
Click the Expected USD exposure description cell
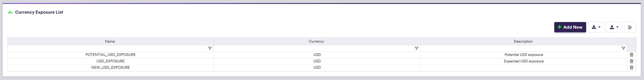(x=524, y=61)
